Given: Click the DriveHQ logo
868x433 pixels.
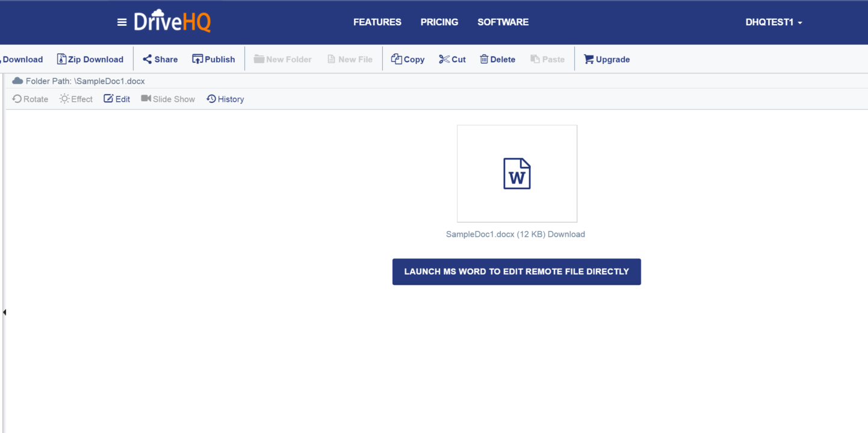Looking at the screenshot, I should 172,22.
